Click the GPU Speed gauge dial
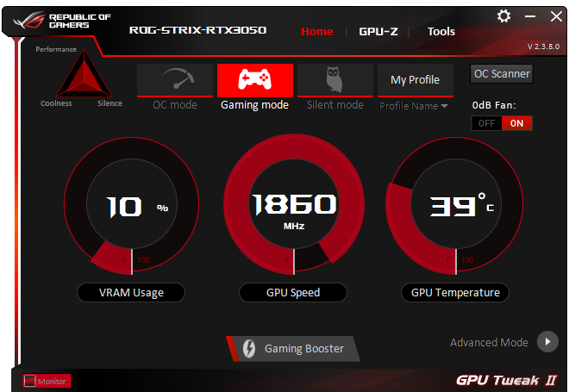 coord(294,204)
